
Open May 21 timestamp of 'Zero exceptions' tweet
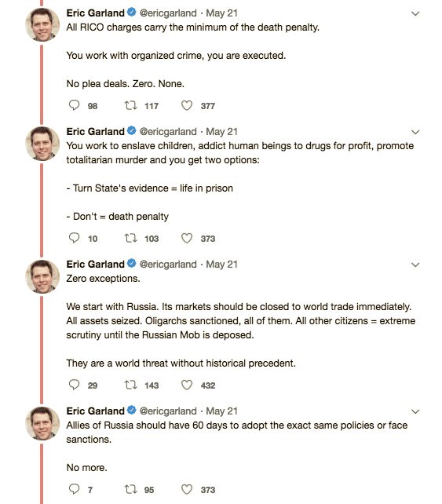[222, 265]
